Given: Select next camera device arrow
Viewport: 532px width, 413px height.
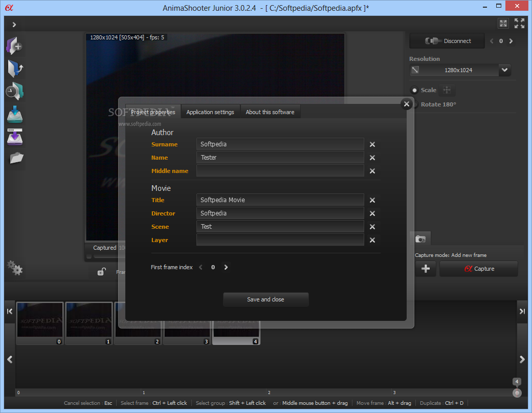Looking at the screenshot, I should pyautogui.click(x=511, y=41).
